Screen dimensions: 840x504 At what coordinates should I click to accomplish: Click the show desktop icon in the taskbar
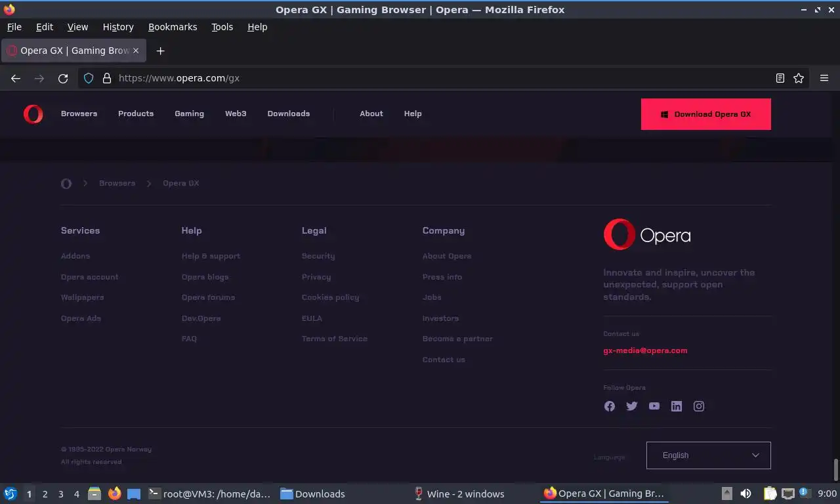coord(134,493)
